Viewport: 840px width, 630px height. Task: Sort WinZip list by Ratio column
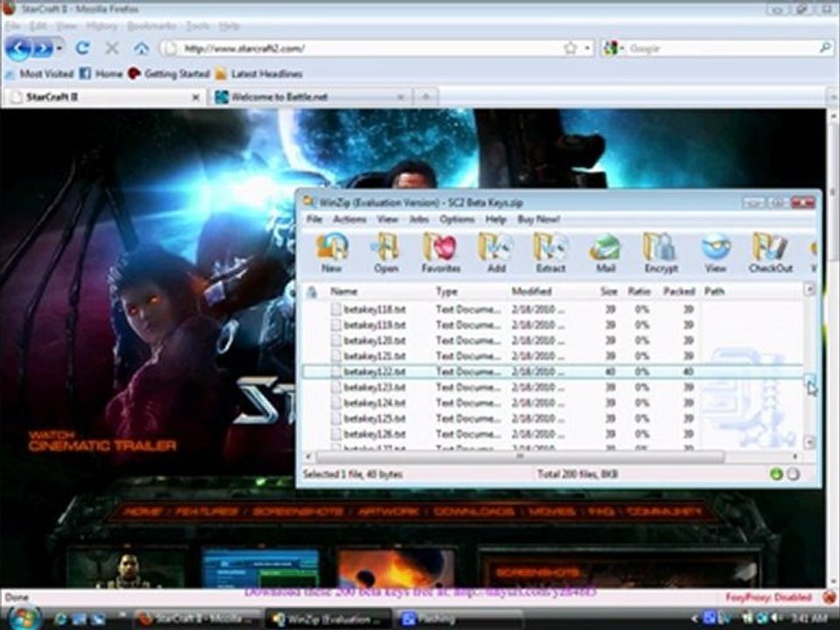point(639,291)
